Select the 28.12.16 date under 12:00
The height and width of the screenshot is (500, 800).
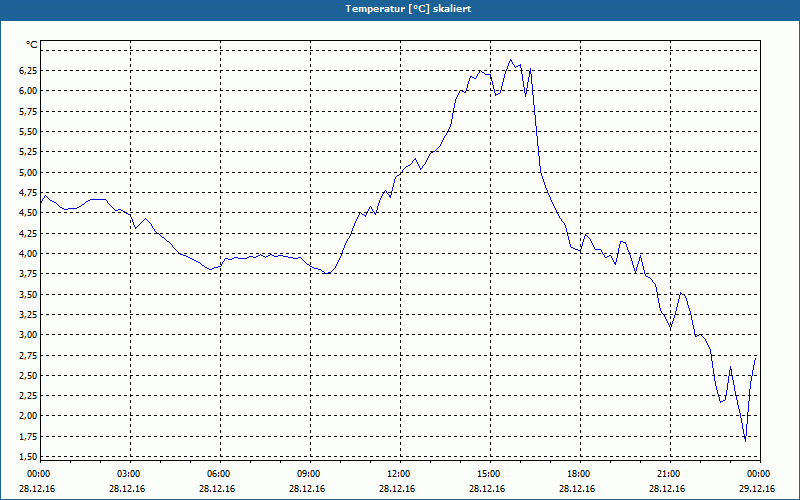[397, 489]
